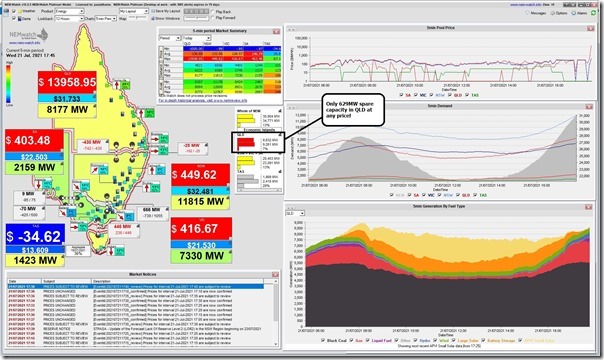The height and width of the screenshot is (360, 604).
Task: Open the Alarms icon
Action: point(573,13)
